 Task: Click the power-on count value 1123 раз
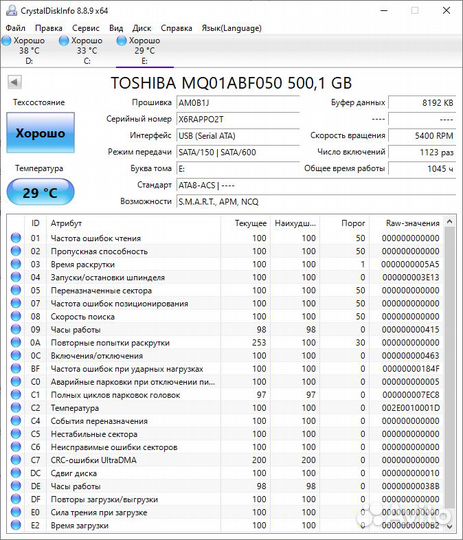pyautogui.click(x=422, y=152)
